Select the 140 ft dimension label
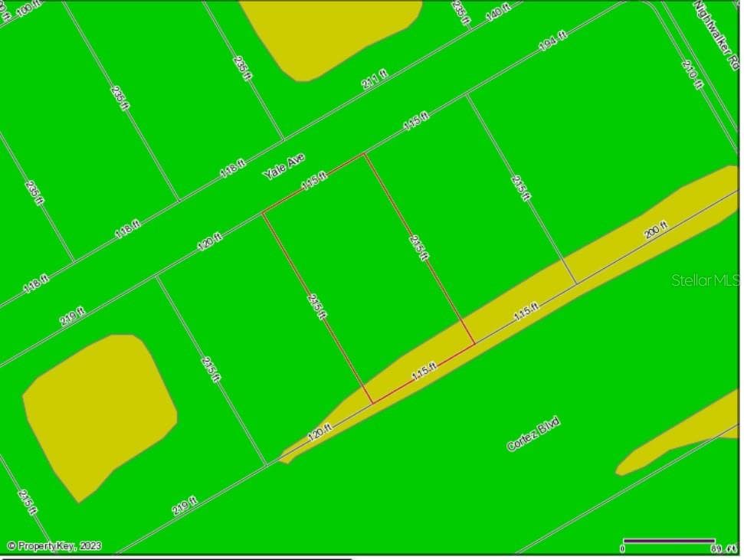Image resolution: width=744 pixels, height=560 pixels. 498,12
